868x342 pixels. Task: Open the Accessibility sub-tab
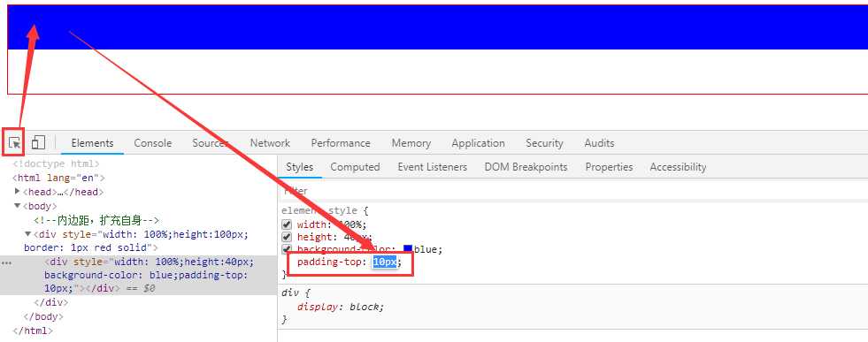point(678,167)
